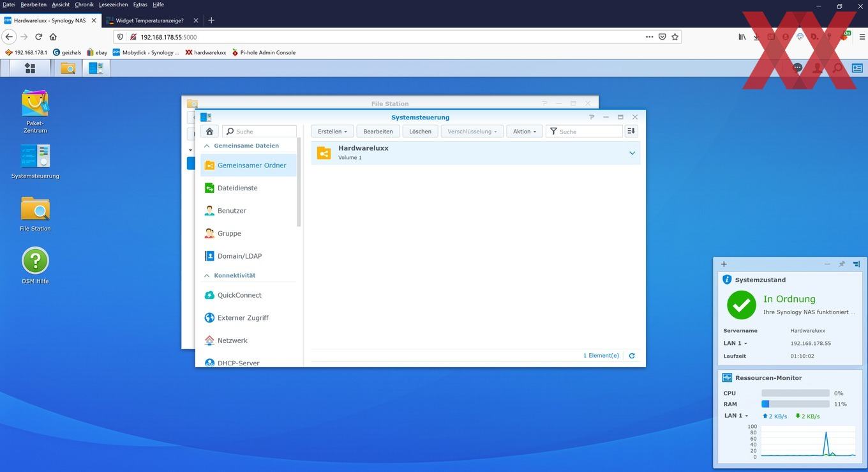Screen dimensions: 868x472
Task: Click the In Ordnung status text
Action: (789, 299)
